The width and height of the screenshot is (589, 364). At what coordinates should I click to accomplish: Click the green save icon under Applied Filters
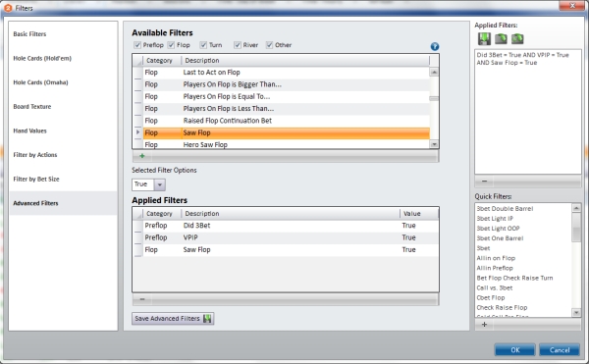click(485, 38)
